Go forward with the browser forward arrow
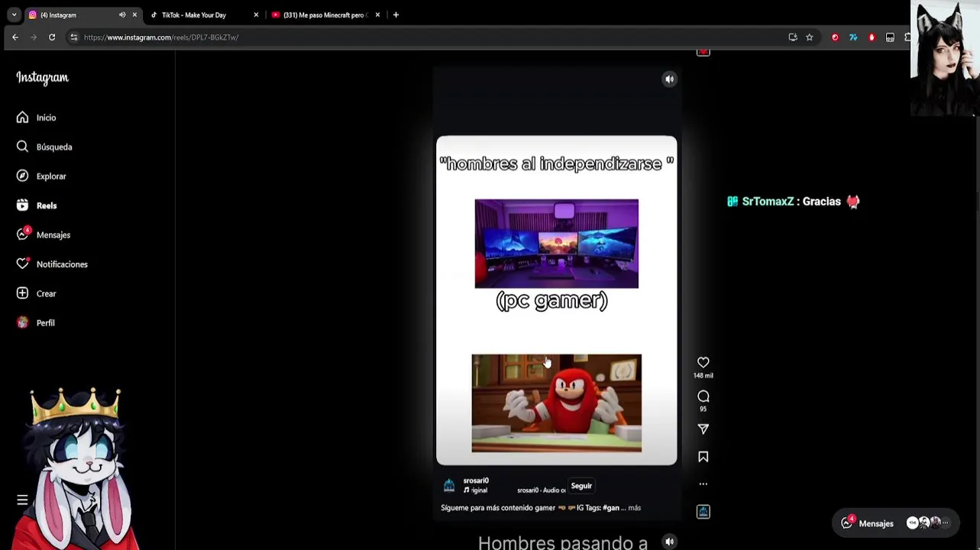 pos(34,37)
